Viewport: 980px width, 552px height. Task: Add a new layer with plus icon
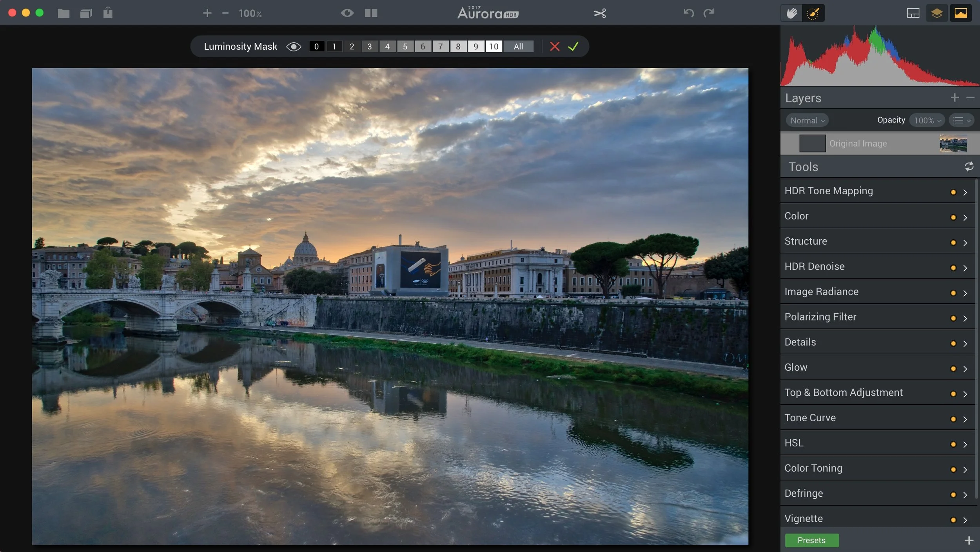click(x=955, y=98)
